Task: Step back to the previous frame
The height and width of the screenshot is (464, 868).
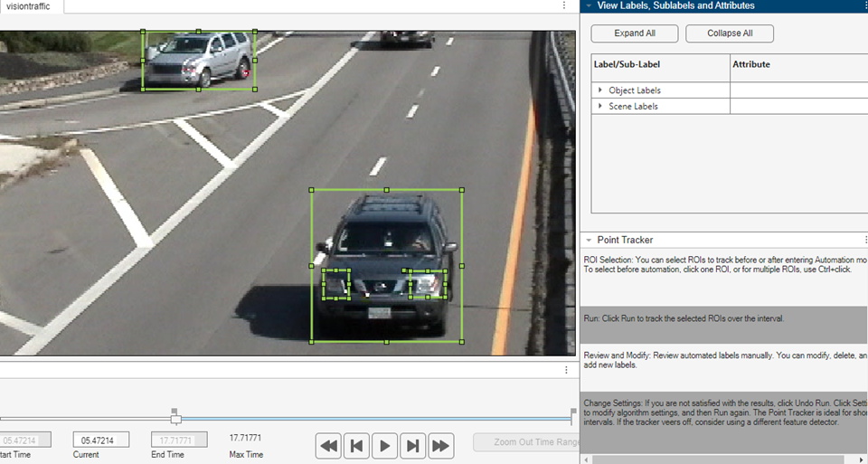Action: click(357, 446)
